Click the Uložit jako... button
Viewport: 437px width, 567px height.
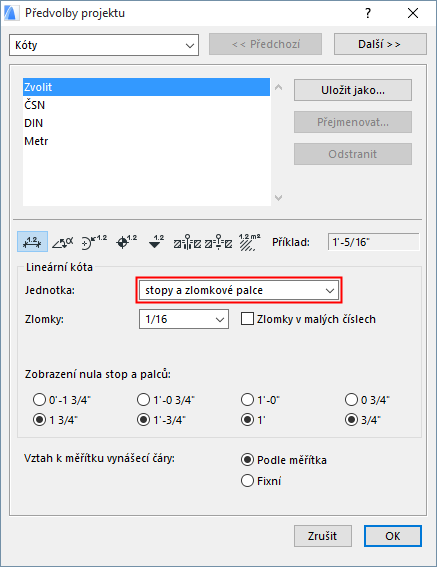coord(353,90)
